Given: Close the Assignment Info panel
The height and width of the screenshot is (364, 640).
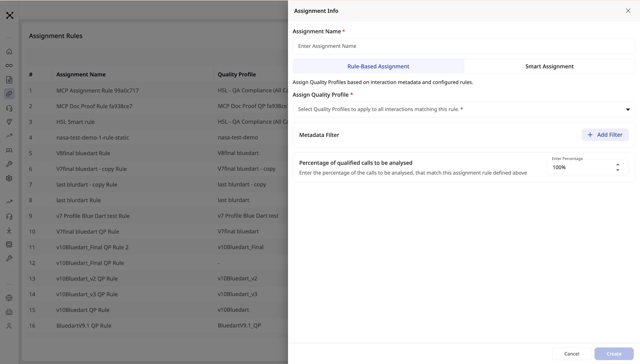Looking at the screenshot, I should point(628,11).
